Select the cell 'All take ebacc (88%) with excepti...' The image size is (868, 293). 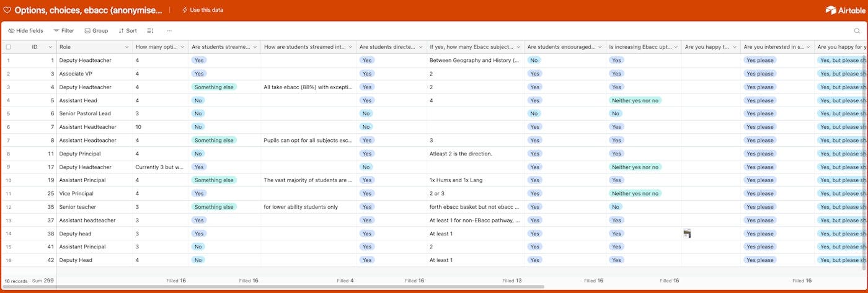tap(309, 87)
